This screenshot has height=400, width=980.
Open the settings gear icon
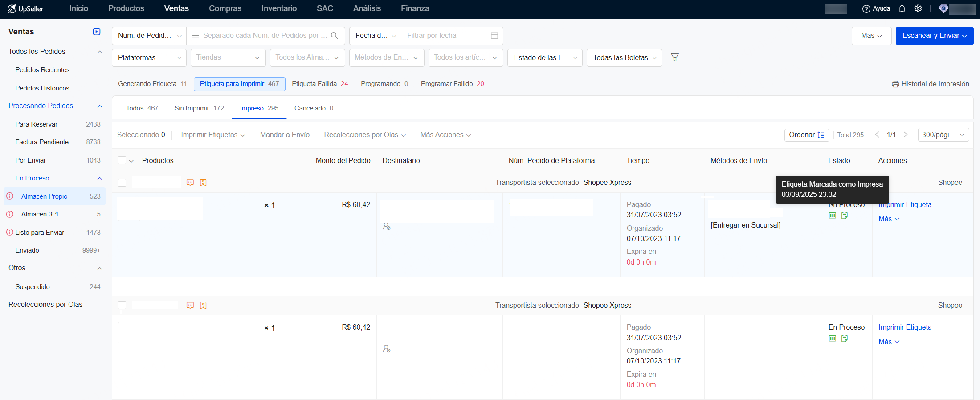[x=918, y=9]
